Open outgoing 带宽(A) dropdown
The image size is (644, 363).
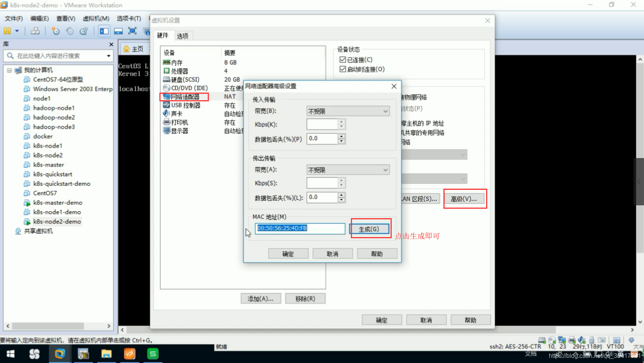tap(348, 170)
